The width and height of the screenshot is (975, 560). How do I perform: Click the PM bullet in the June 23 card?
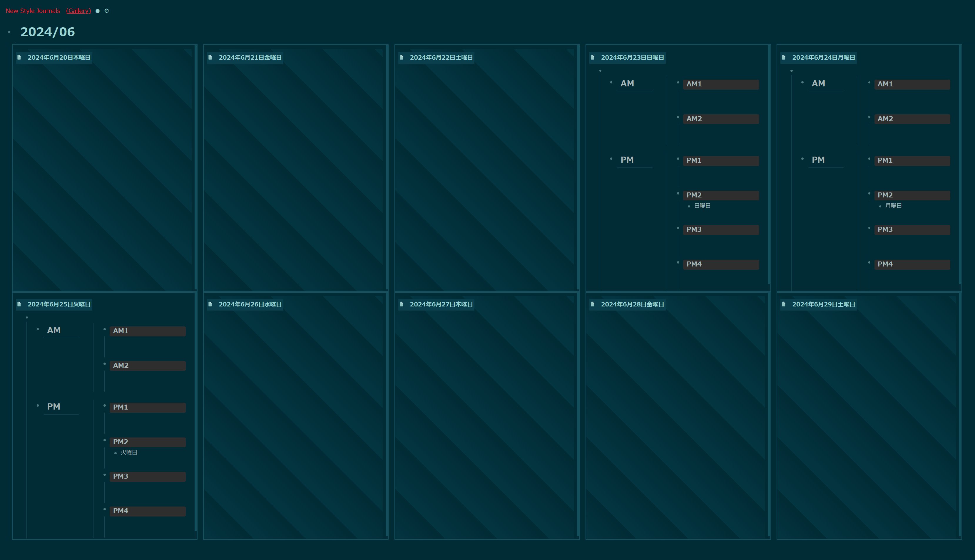[611, 159]
